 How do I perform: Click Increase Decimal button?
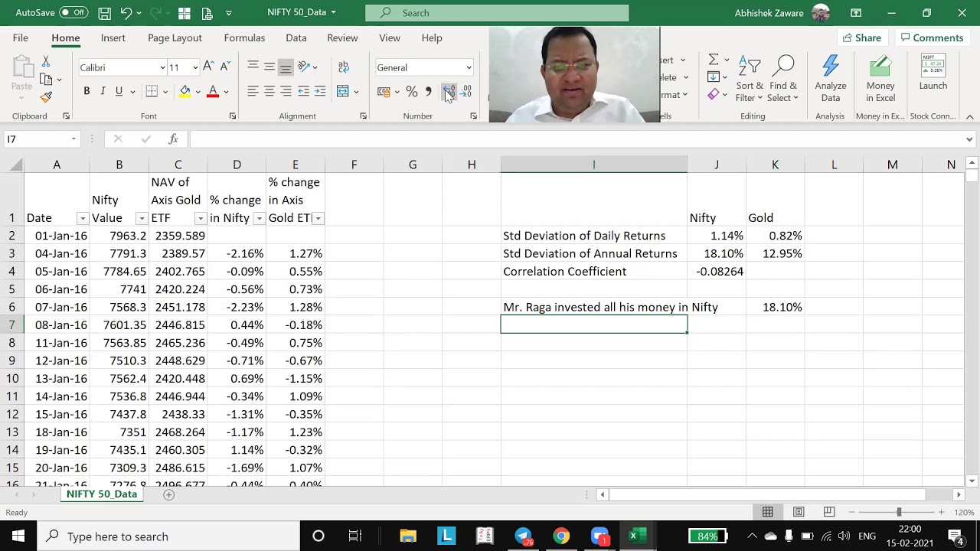449,92
